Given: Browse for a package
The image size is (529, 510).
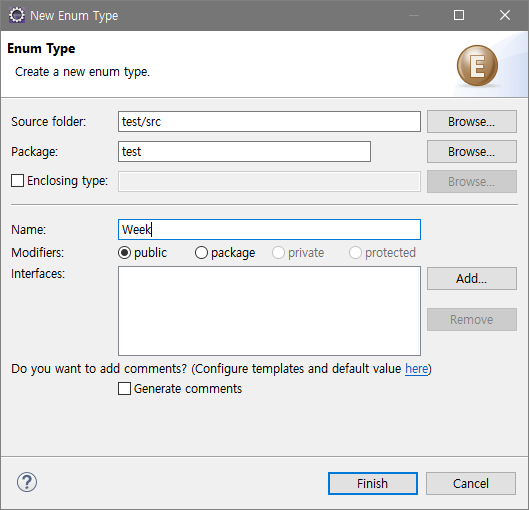Looking at the screenshot, I should pyautogui.click(x=471, y=151).
